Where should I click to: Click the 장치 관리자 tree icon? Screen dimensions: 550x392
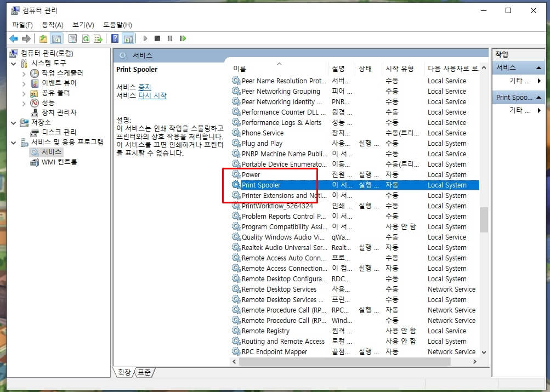click(x=35, y=112)
